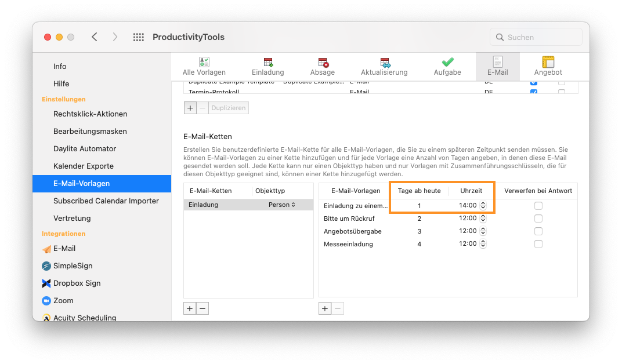Select the Einladung chain row
This screenshot has height=364, width=622.
click(249, 205)
